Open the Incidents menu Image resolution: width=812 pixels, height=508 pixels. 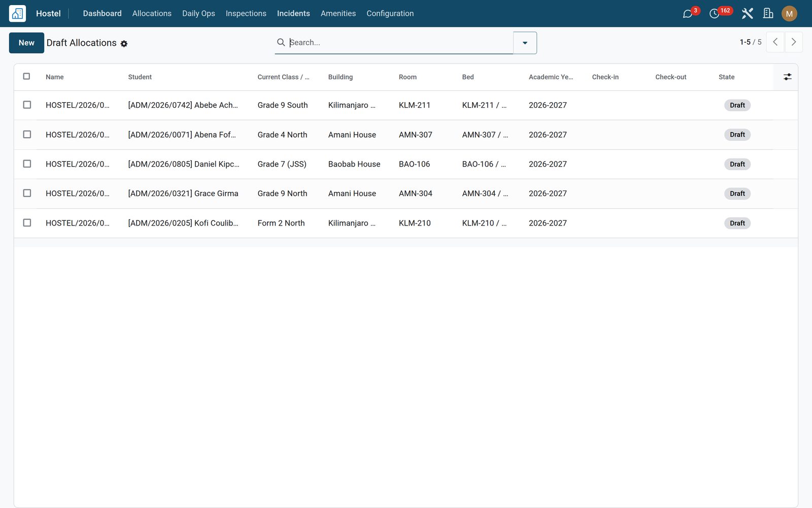293,14
